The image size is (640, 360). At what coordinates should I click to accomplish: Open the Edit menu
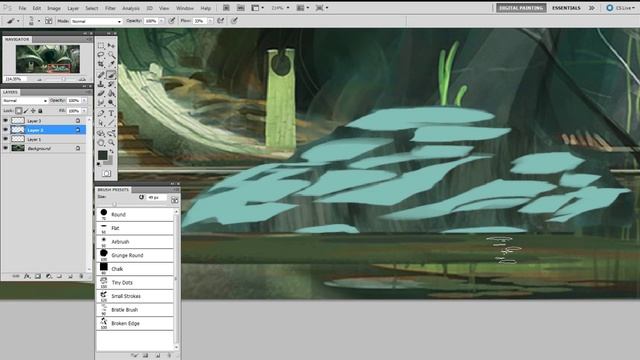pos(37,8)
